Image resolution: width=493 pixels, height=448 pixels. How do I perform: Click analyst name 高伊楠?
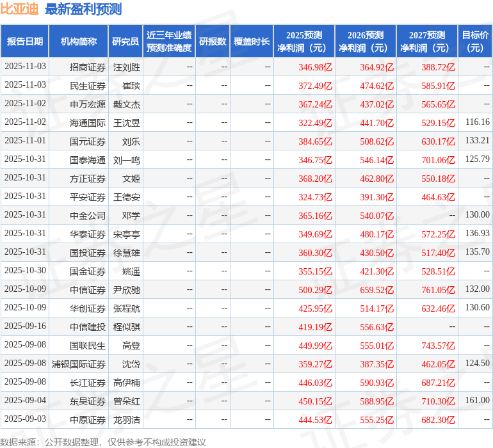point(126,382)
